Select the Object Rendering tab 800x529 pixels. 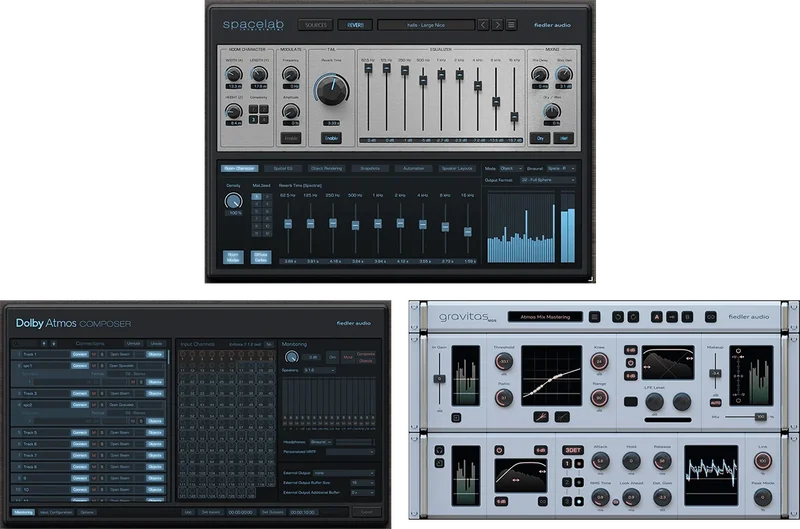(x=327, y=168)
